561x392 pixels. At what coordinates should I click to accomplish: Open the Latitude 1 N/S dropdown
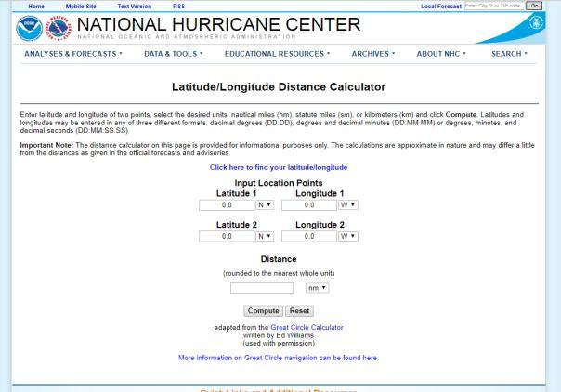click(x=265, y=205)
